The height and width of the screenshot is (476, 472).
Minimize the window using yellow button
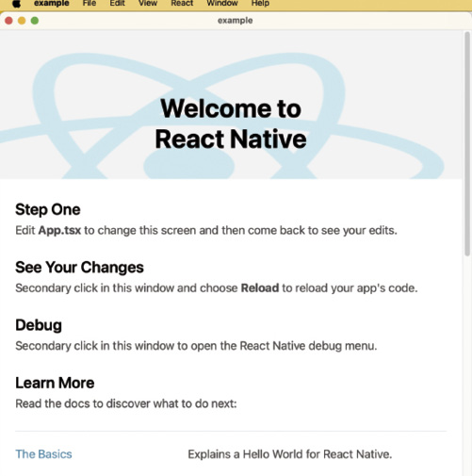pos(22,21)
